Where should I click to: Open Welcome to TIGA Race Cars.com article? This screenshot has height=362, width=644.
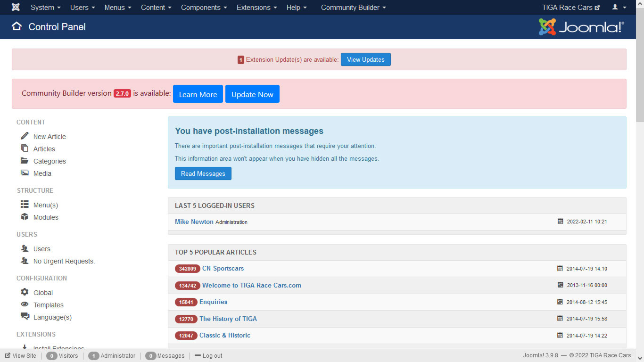252,285
